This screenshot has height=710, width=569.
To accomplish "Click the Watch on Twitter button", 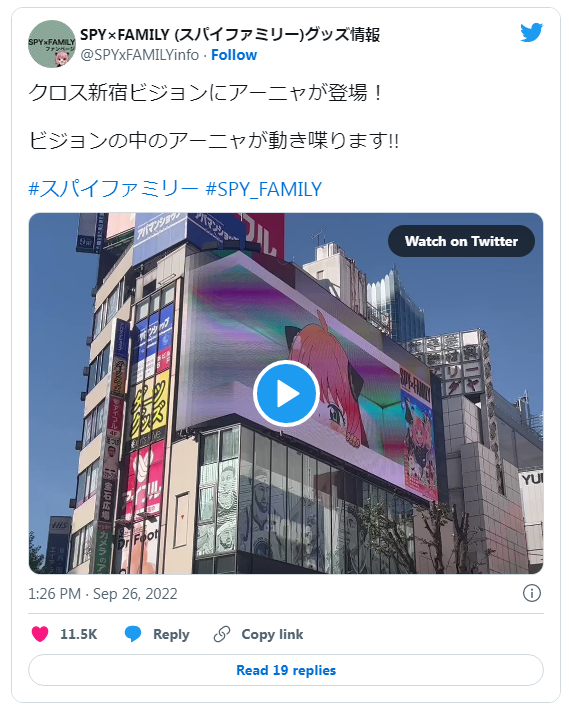I will point(461,241).
